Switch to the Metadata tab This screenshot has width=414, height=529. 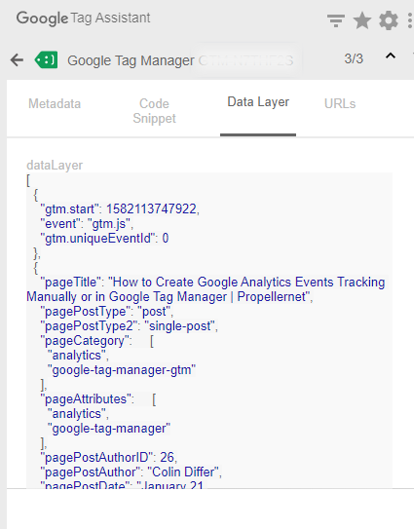tap(55, 104)
